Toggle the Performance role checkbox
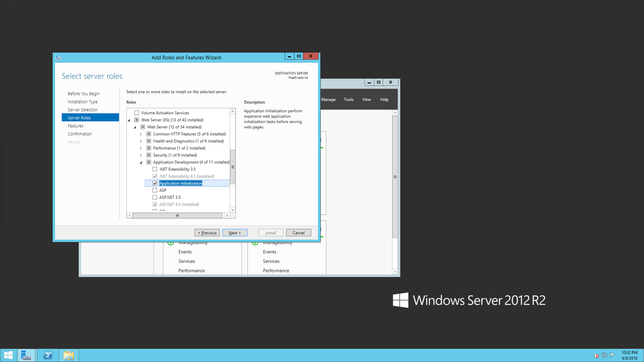 pos(149,148)
